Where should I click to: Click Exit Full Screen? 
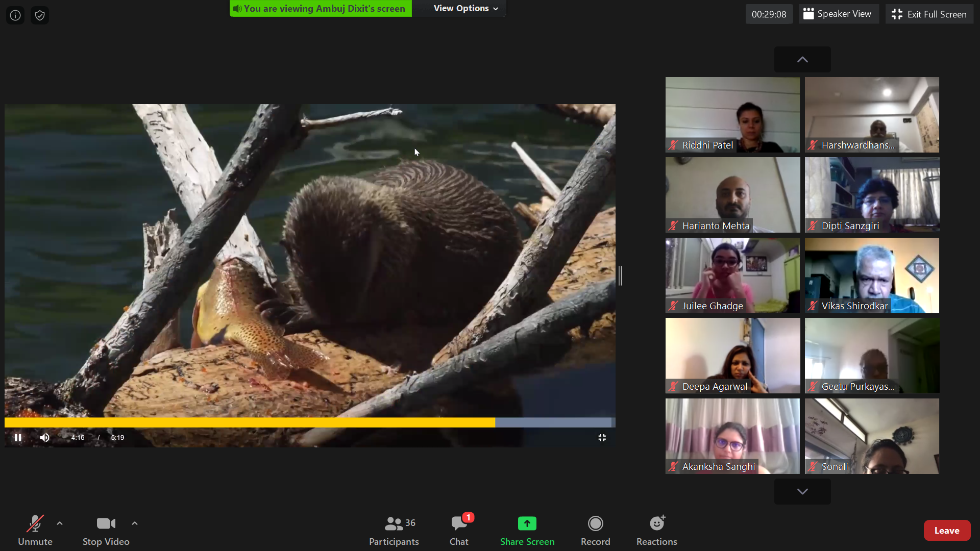(929, 14)
